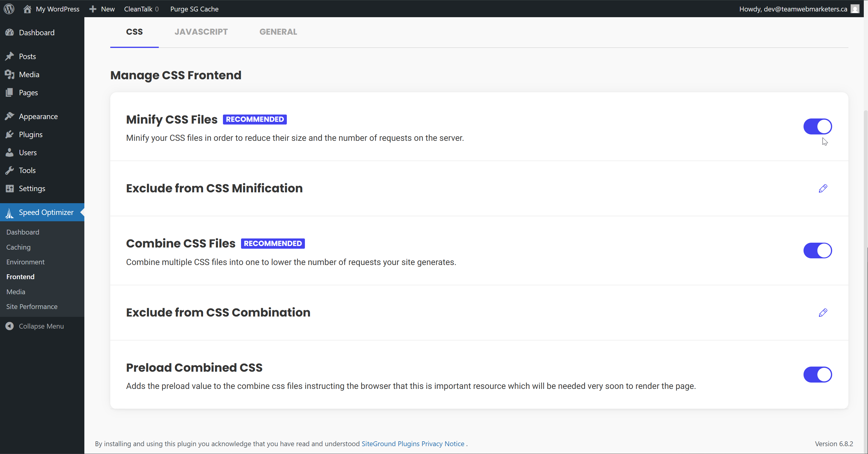
Task: Click the home icon next to My WordPress
Action: coord(27,9)
